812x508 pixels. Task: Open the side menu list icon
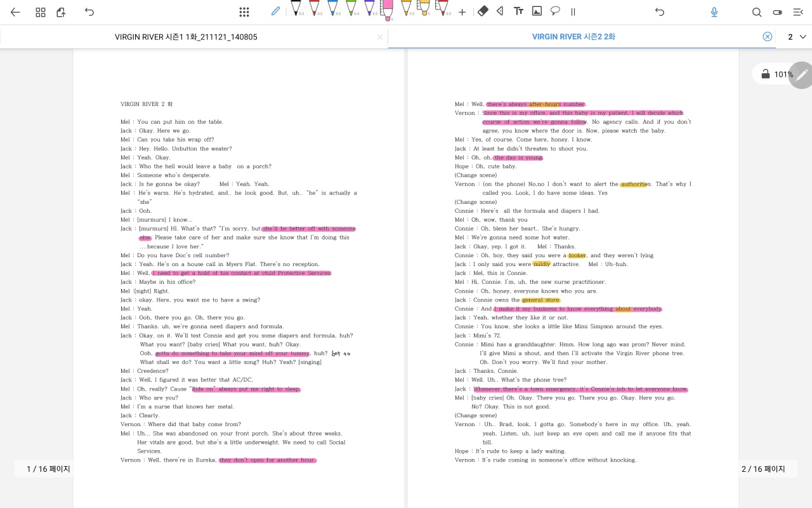pyautogui.click(x=798, y=12)
